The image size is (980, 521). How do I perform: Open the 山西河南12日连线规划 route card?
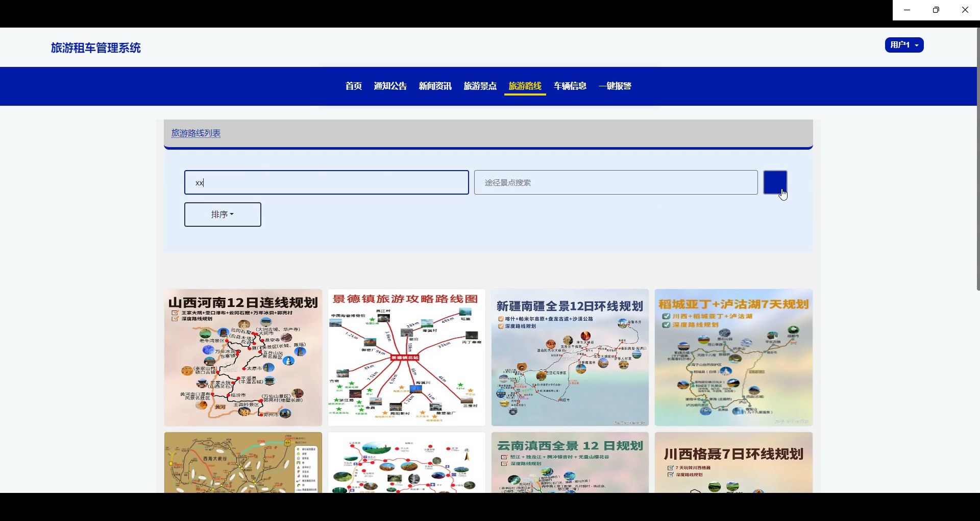(x=243, y=358)
